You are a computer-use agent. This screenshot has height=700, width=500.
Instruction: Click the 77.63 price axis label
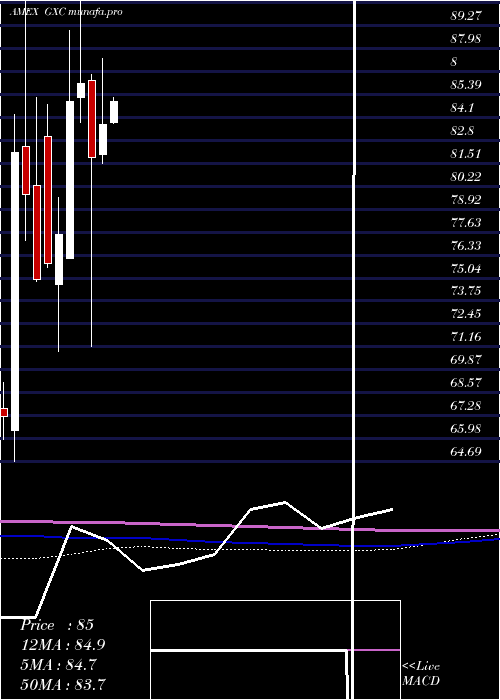466,222
